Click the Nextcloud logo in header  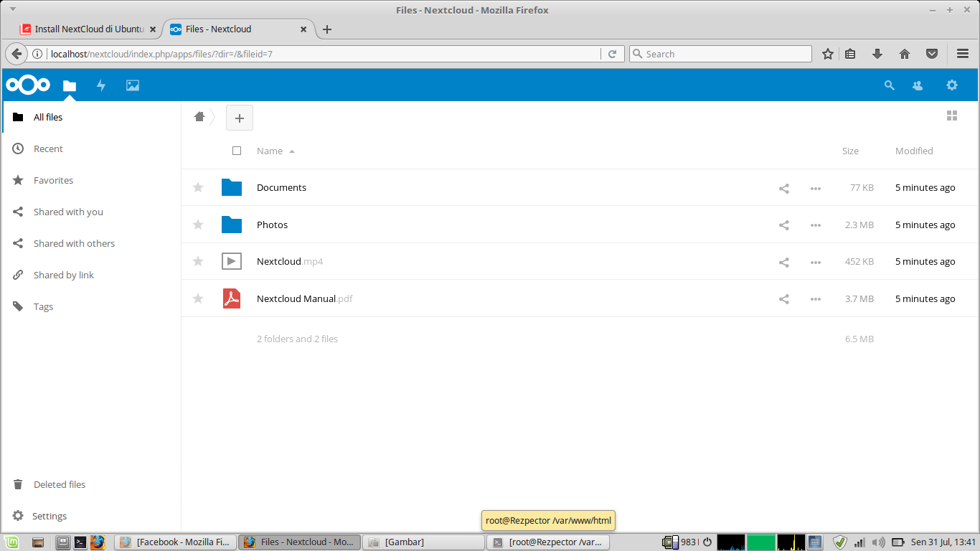[x=28, y=85]
